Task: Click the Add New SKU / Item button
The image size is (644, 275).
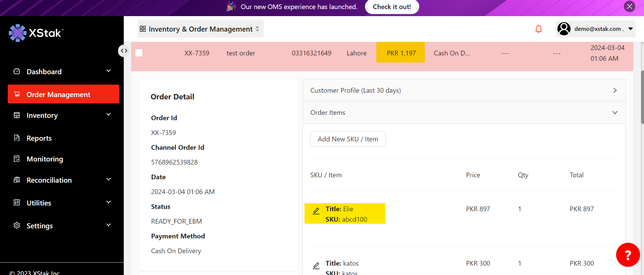Action: [348, 139]
